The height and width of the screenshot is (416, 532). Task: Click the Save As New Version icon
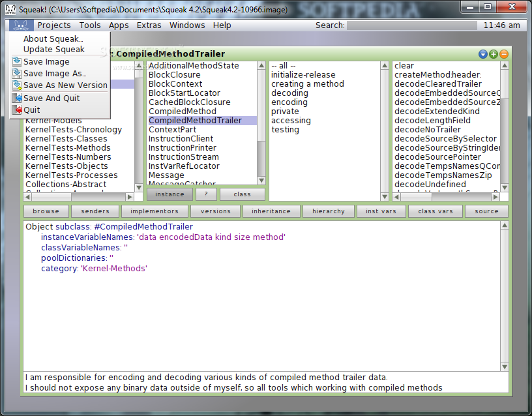[17, 85]
